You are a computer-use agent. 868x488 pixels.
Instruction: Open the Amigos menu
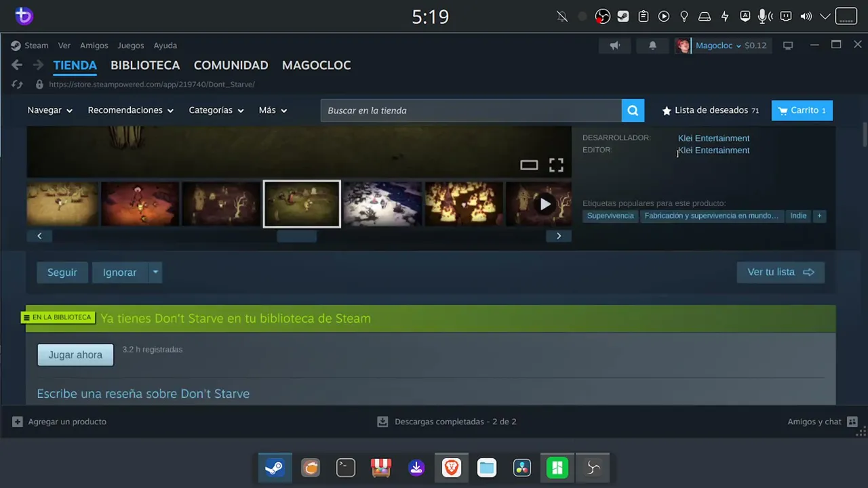[94, 45]
